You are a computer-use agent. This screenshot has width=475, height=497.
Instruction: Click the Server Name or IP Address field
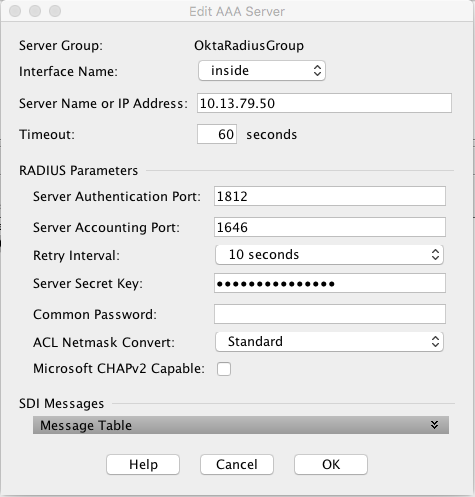[324, 103]
